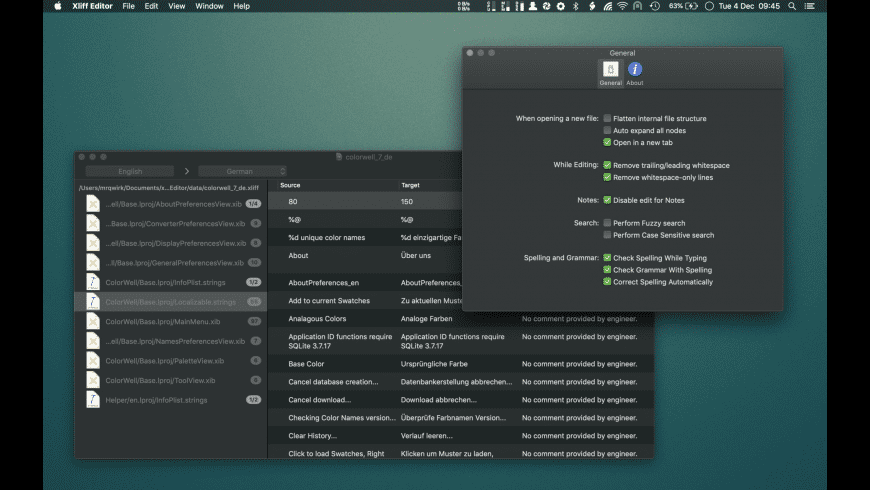Open the English source language selector
870x490 pixels.
pos(130,171)
